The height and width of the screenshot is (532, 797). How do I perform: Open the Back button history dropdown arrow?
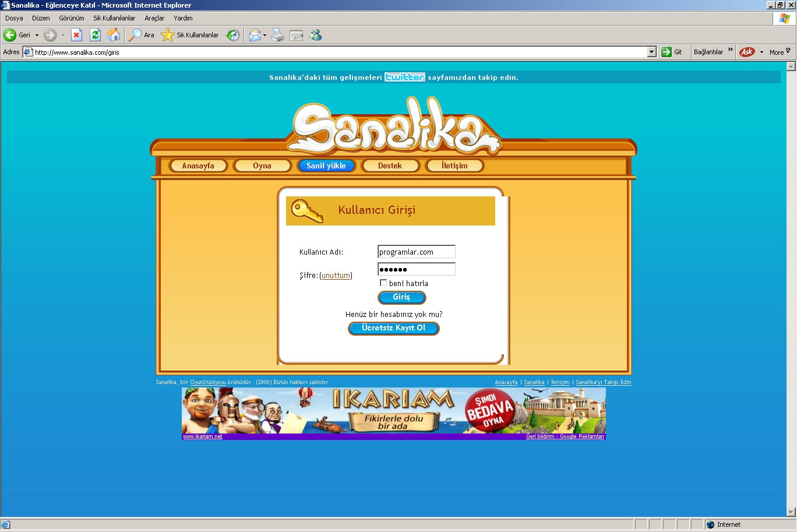click(37, 35)
